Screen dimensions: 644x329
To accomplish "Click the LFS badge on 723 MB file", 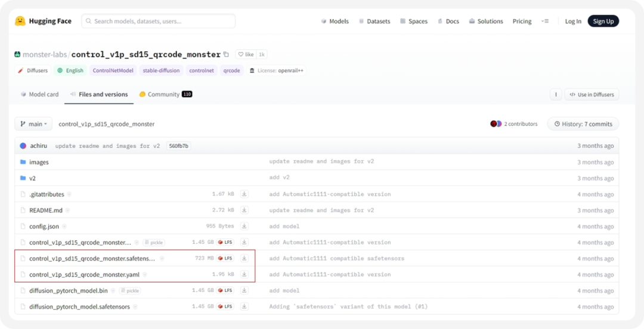I will [x=225, y=258].
